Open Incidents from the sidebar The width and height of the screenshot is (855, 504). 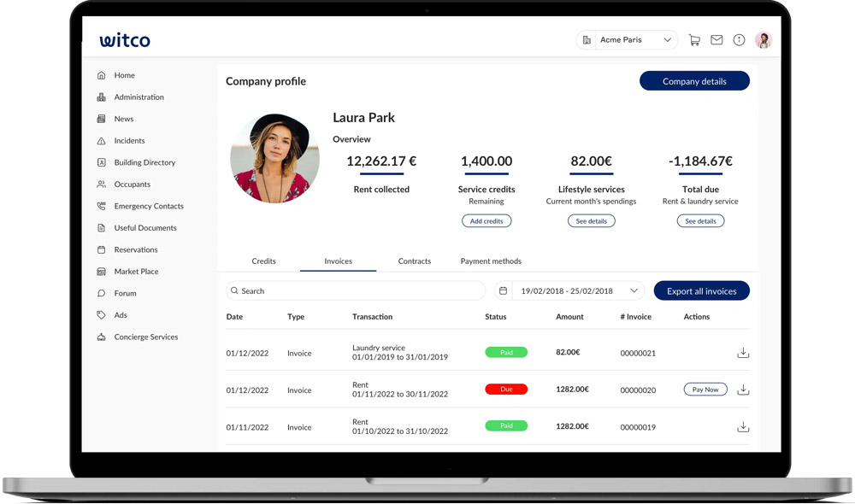pos(129,141)
